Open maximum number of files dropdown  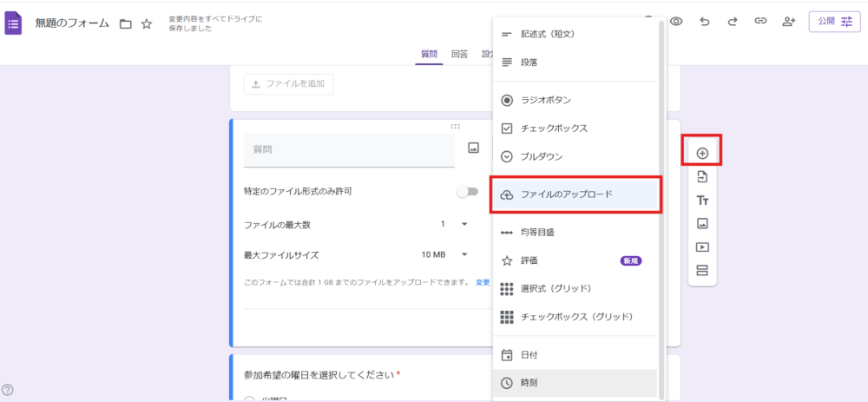point(454,224)
